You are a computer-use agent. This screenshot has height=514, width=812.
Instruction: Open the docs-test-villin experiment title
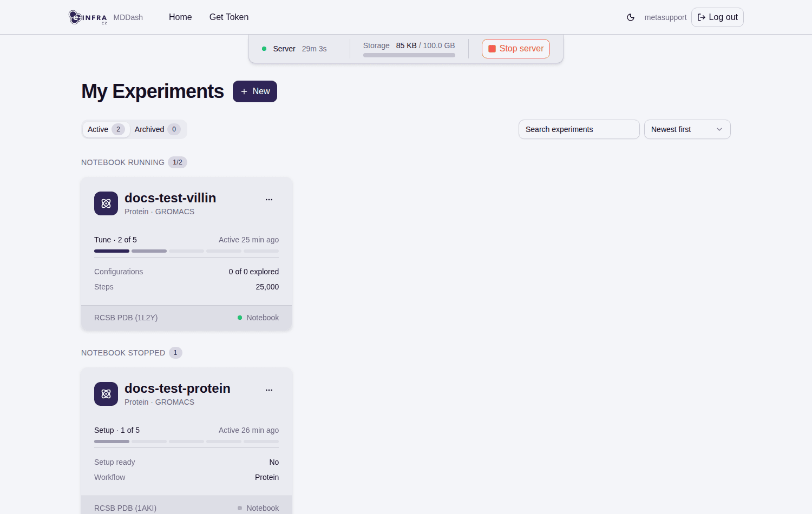click(170, 198)
